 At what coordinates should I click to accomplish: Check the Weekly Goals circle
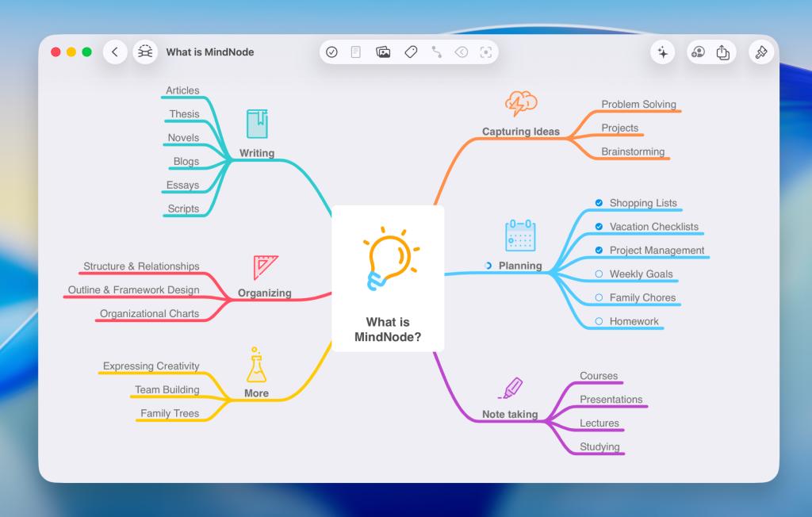pos(599,274)
